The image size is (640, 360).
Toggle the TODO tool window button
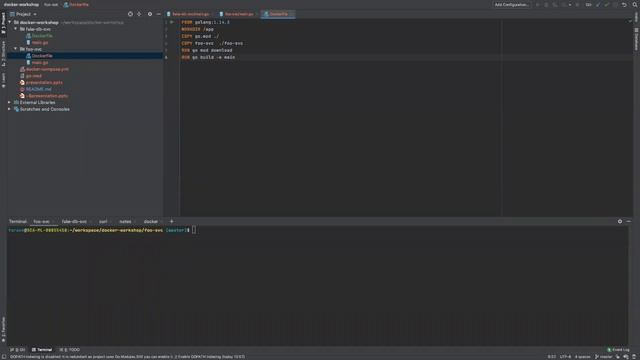click(x=70, y=350)
